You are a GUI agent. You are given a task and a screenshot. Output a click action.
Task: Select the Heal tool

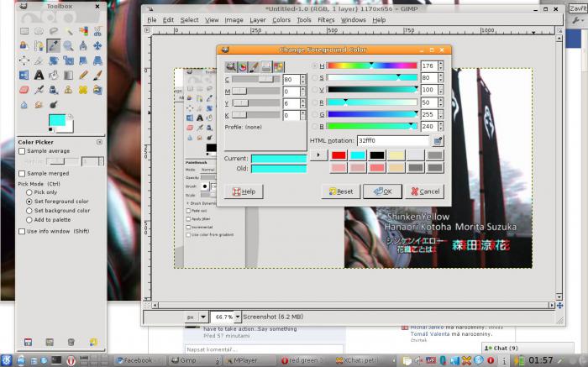coord(83,90)
